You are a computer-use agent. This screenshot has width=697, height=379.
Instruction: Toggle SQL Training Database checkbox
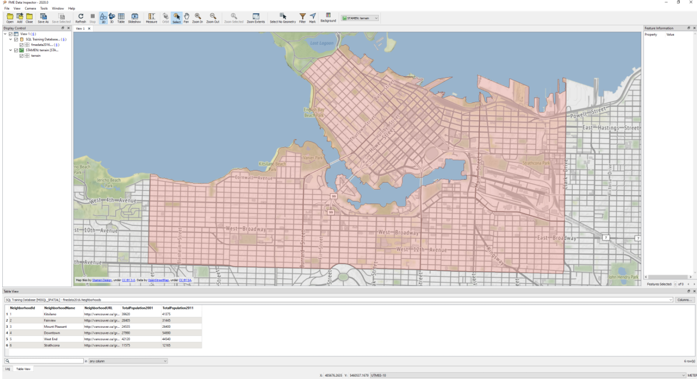(16, 39)
